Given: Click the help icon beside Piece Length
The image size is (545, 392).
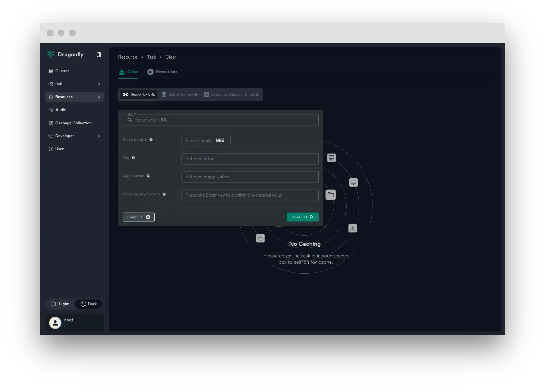Looking at the screenshot, I should coord(151,140).
